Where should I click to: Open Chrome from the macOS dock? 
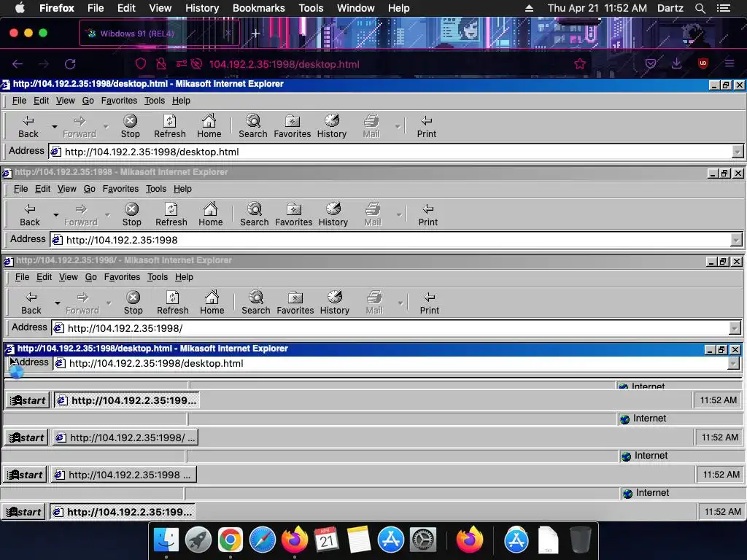click(230, 540)
